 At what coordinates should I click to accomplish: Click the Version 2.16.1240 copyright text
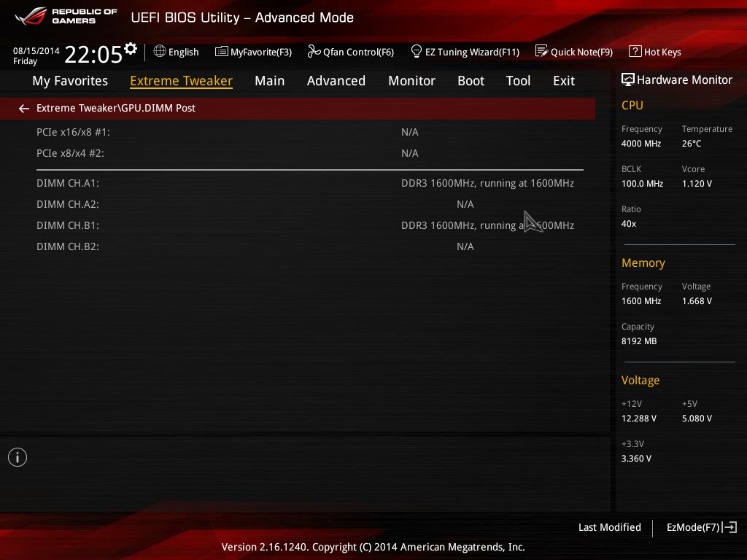tap(373, 547)
